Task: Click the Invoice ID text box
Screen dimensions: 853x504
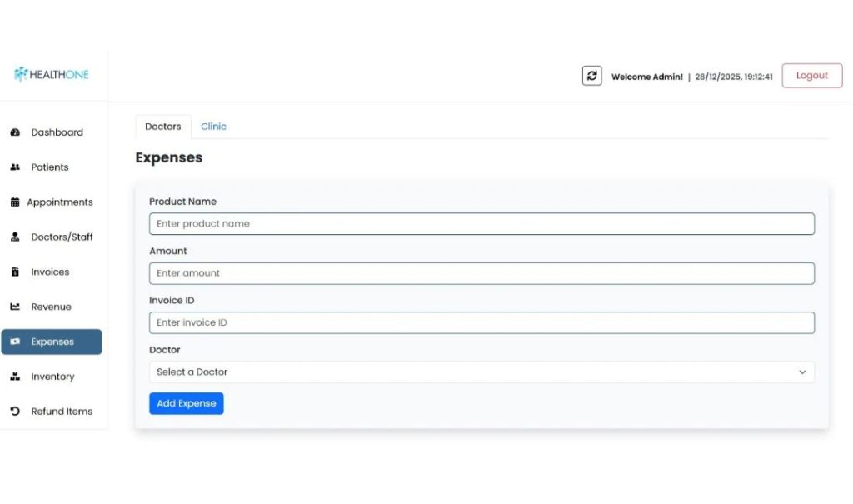Action: [481, 322]
